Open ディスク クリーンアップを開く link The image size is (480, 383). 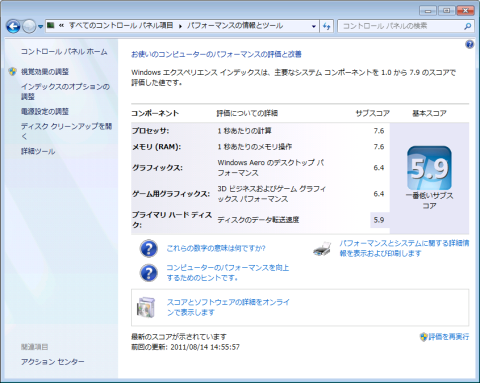pyautogui.click(x=66, y=131)
